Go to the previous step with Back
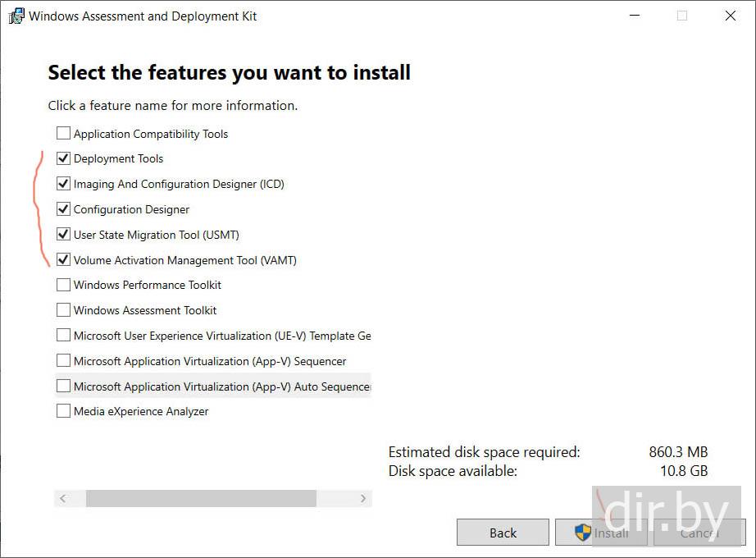756x558 pixels. [x=503, y=533]
